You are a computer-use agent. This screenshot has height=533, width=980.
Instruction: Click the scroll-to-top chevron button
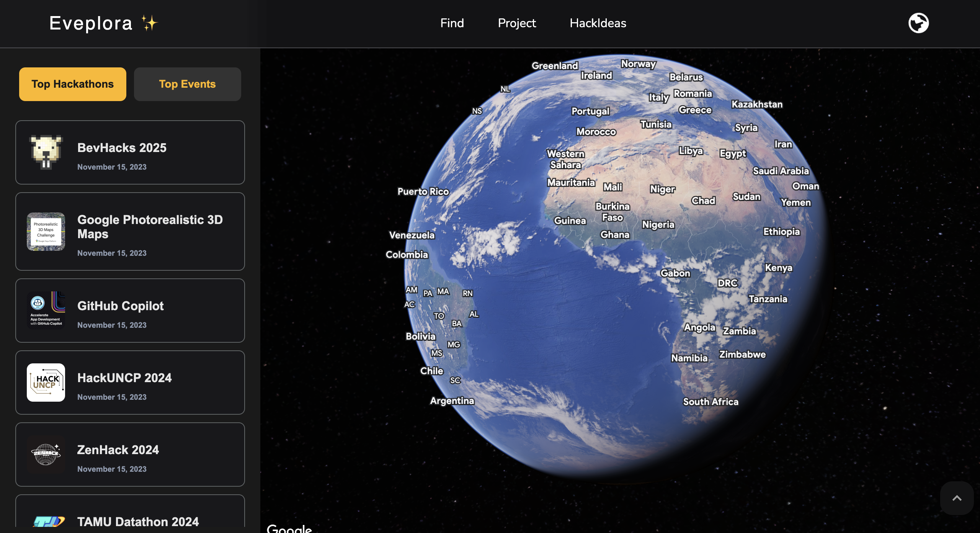tap(957, 498)
